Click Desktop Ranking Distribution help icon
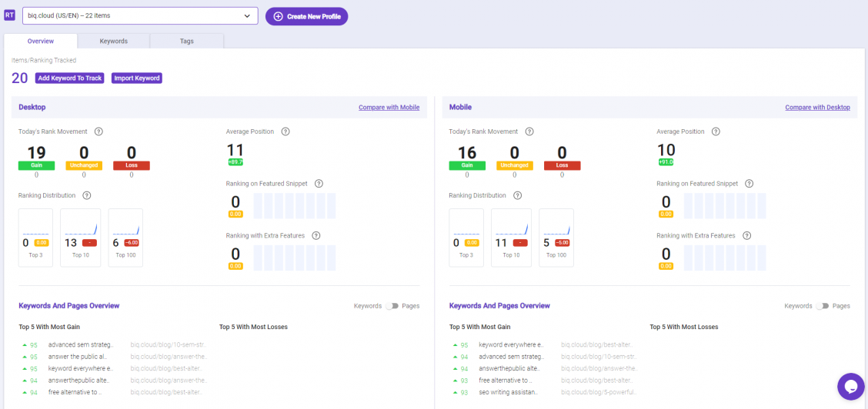The width and height of the screenshot is (868, 409). click(86, 195)
